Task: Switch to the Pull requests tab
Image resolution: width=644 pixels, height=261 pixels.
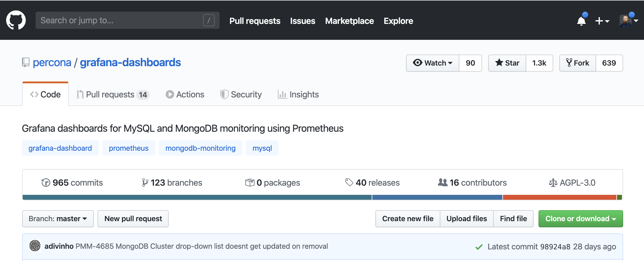Action: click(113, 94)
